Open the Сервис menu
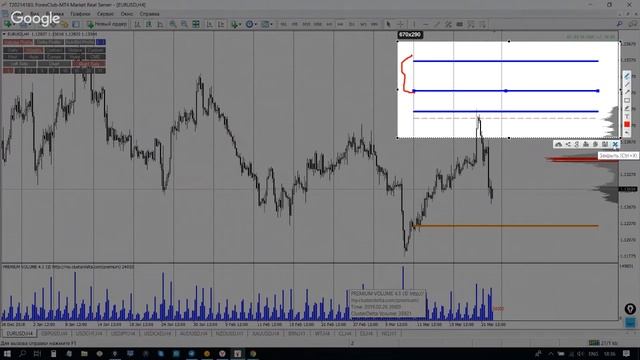This screenshot has width=640, height=360. click(x=105, y=14)
